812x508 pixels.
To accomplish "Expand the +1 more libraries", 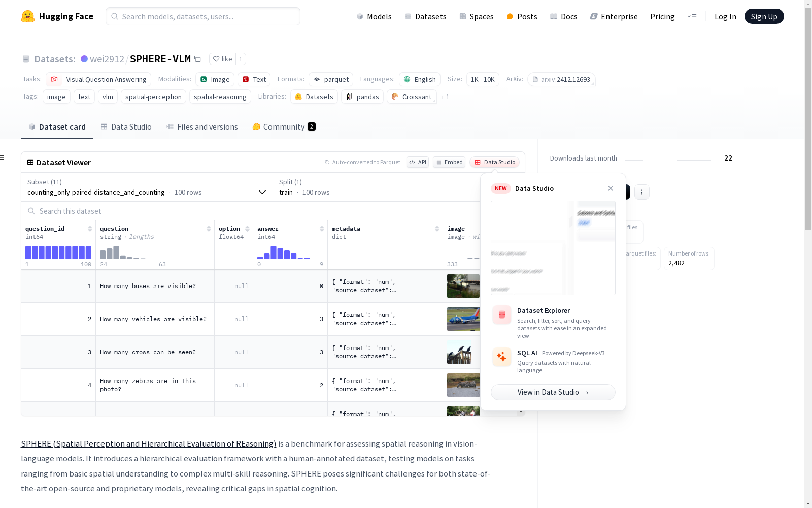I will pyautogui.click(x=445, y=97).
